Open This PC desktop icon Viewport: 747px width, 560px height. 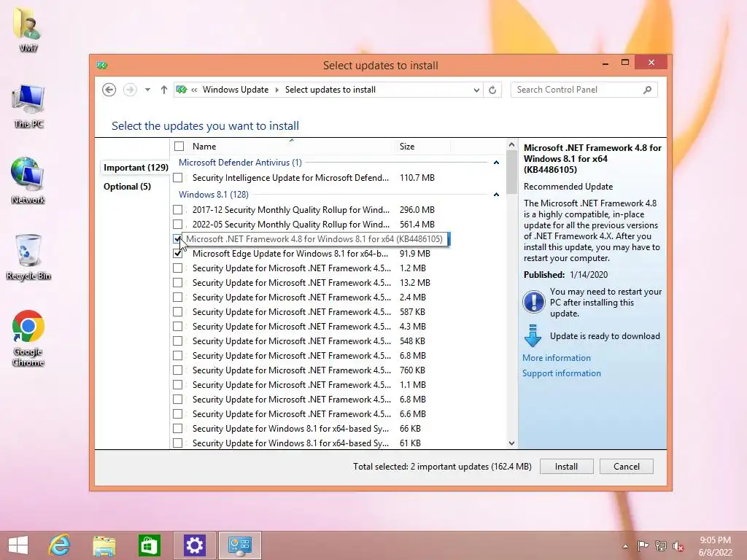28,106
